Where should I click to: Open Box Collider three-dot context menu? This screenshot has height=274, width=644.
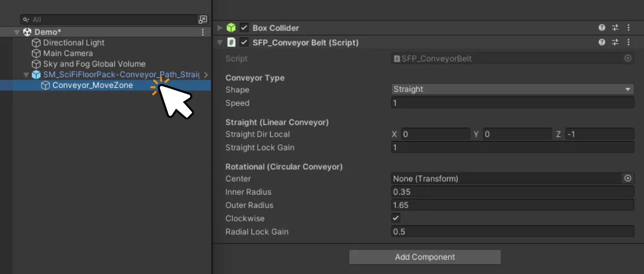629,28
